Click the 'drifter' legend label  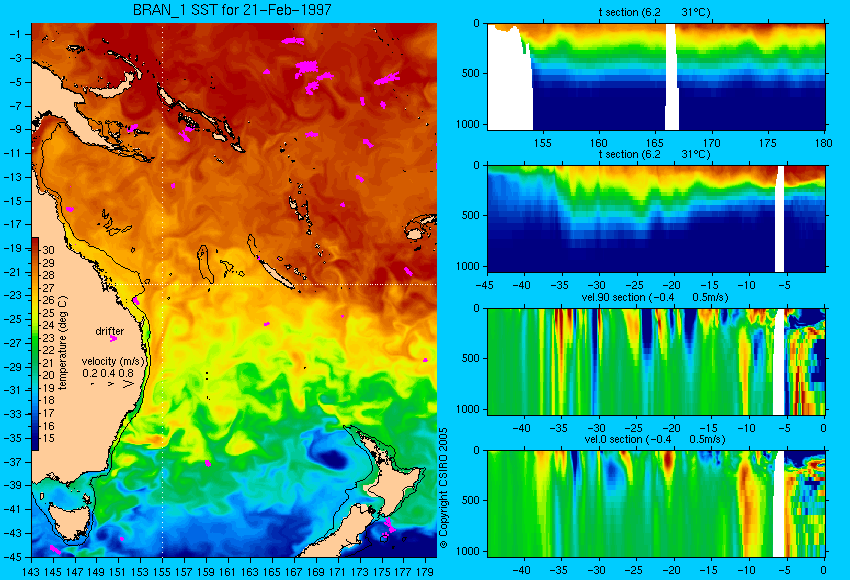click(110, 331)
